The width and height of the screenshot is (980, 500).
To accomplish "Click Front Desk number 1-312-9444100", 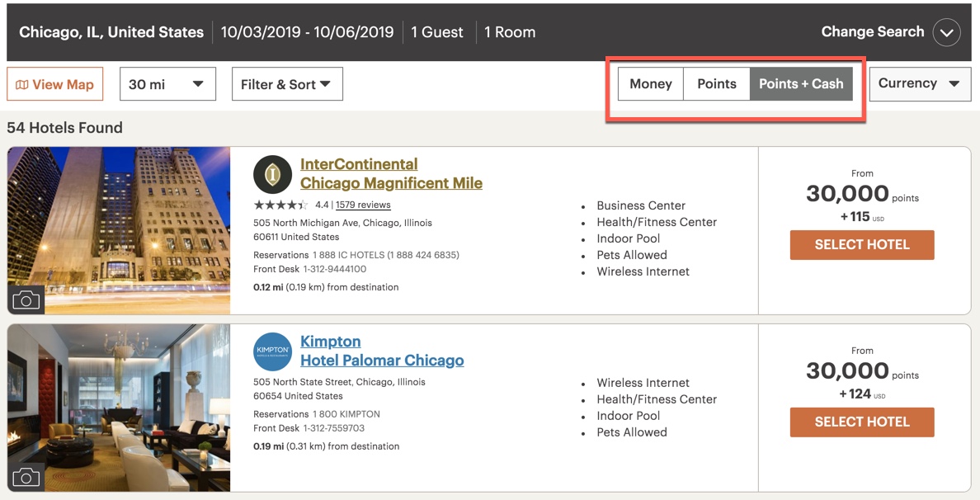I will pyautogui.click(x=335, y=269).
